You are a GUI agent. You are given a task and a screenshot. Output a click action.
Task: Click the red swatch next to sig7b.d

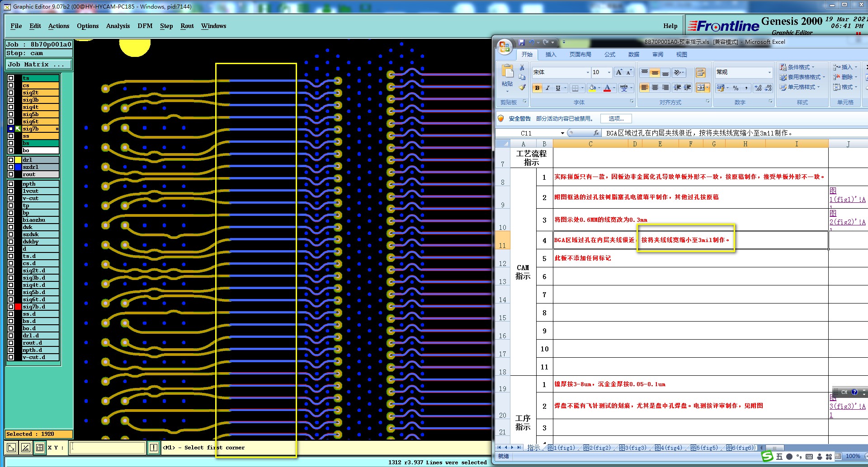[18, 307]
